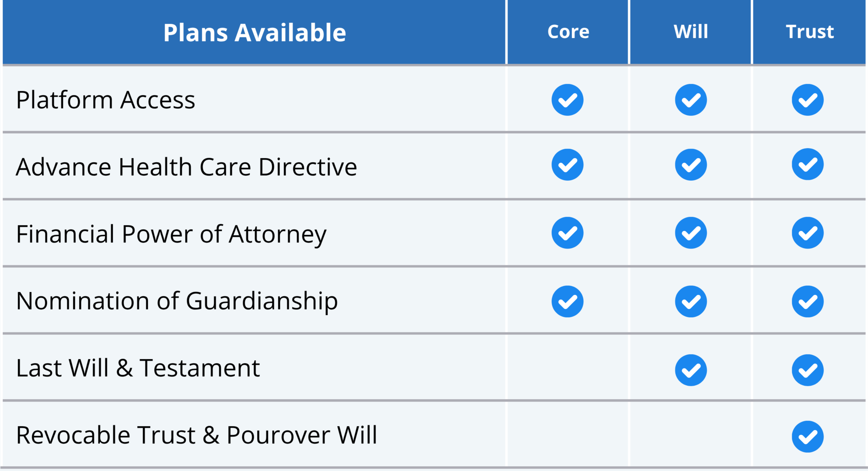The width and height of the screenshot is (868, 471).
Task: Click Advance Health Care Directive checkmark under Trust
Action: [x=808, y=164]
